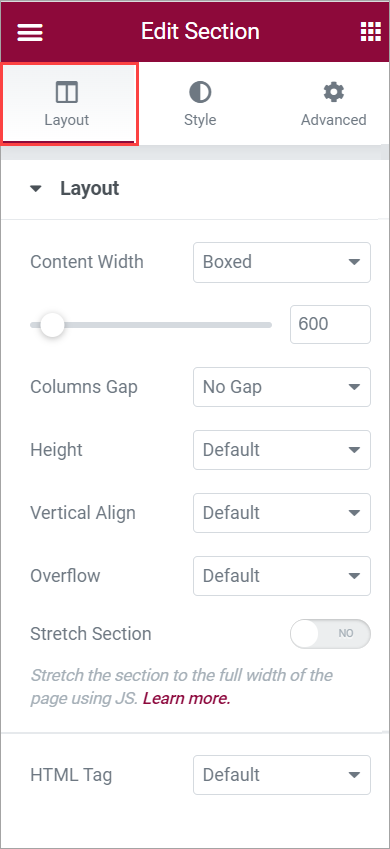
Task: Switch to the Style tab
Action: 200,105
